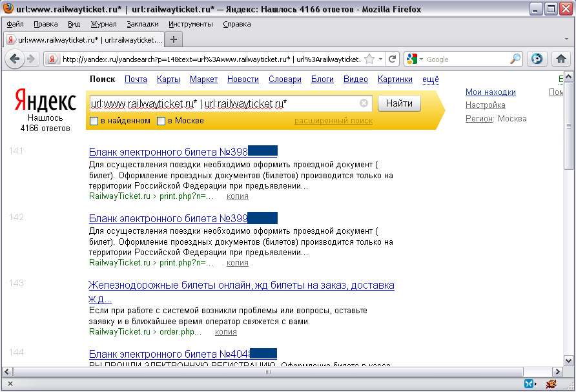
Task: Open the Картинки link
Action: coord(395,79)
